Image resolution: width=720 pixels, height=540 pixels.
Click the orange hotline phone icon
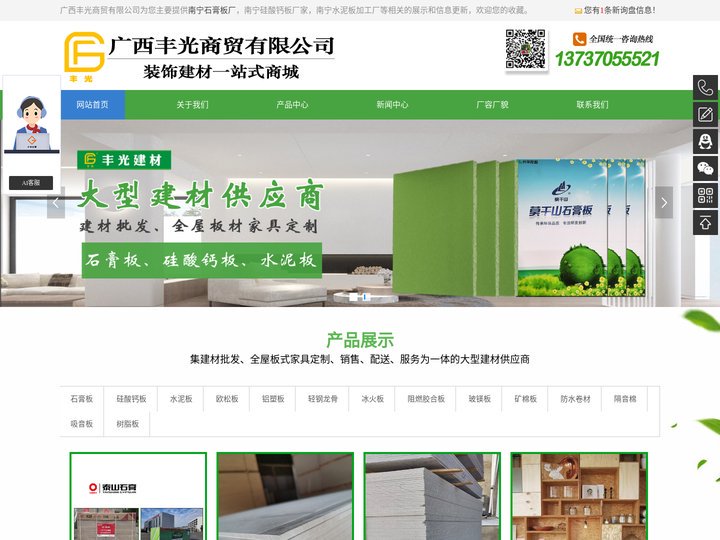pos(579,39)
